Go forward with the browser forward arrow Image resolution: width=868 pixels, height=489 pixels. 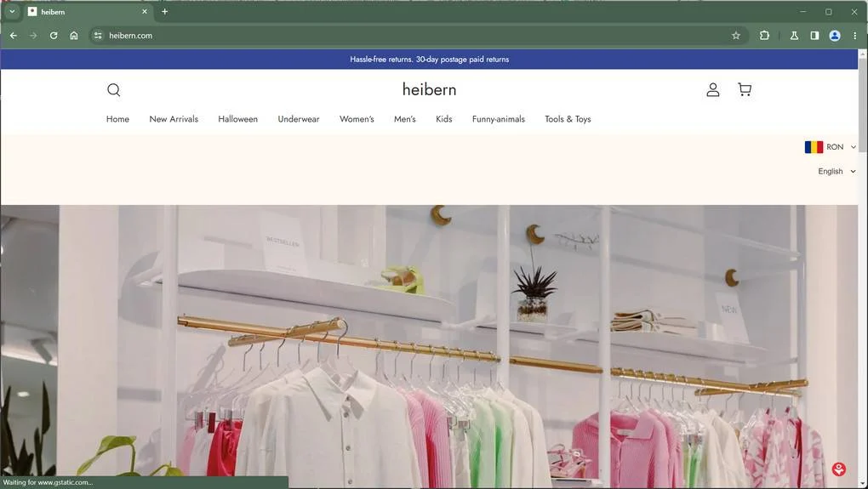point(33,36)
